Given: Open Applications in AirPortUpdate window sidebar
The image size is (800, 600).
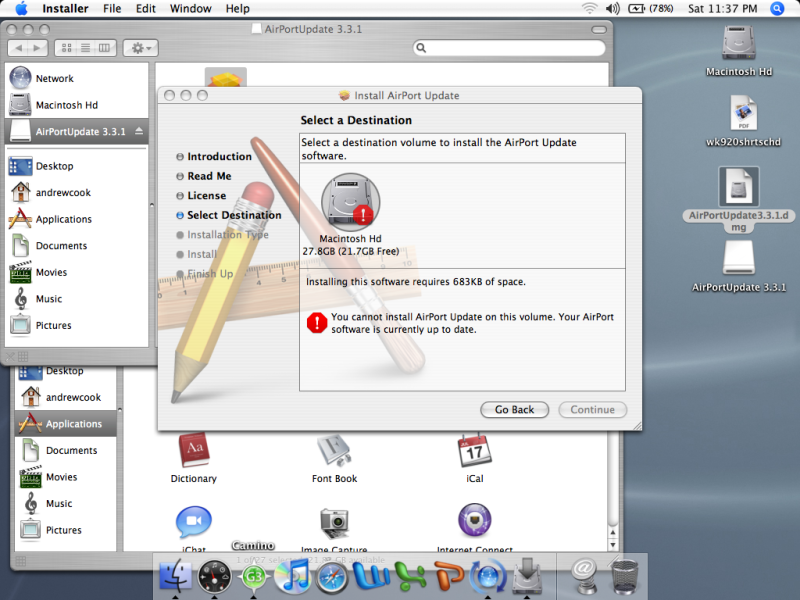Looking at the screenshot, I should tap(77, 219).
